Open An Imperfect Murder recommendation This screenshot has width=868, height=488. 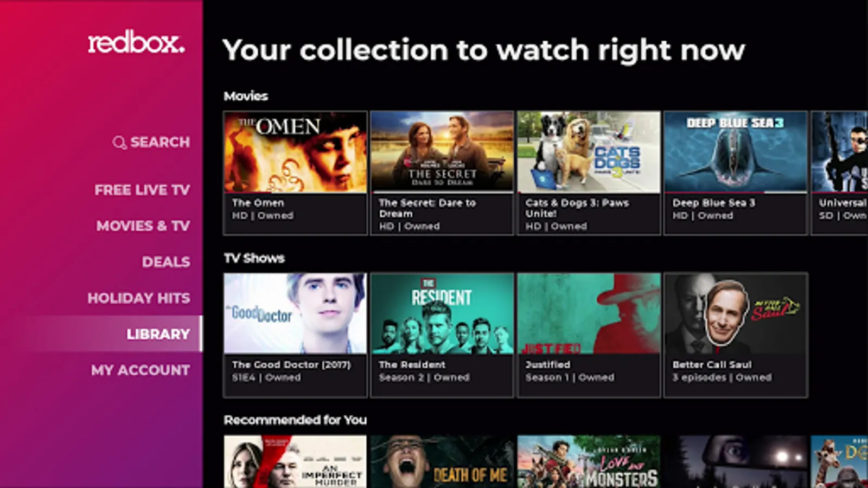click(x=295, y=461)
